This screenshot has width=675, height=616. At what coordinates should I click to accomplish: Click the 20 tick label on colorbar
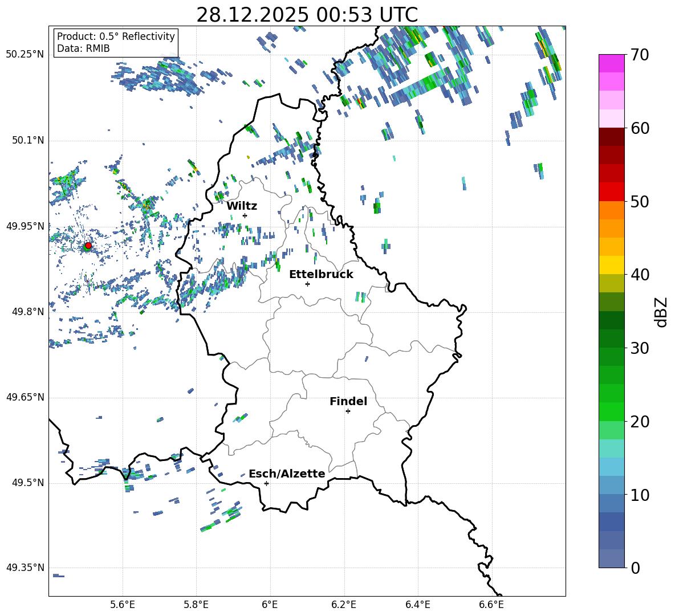[x=640, y=422]
